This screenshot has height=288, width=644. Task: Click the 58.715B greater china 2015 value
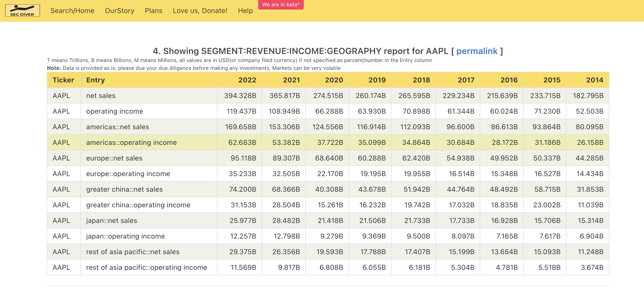click(547, 189)
